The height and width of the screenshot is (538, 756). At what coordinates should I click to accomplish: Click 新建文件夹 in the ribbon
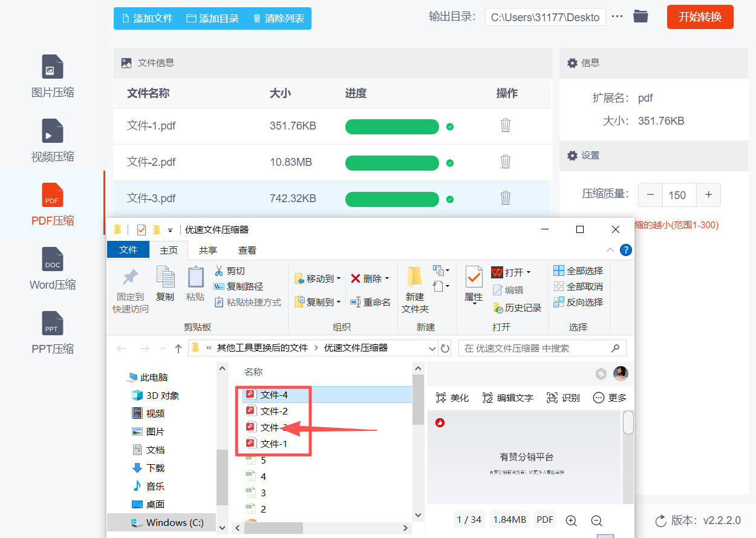pyautogui.click(x=415, y=290)
